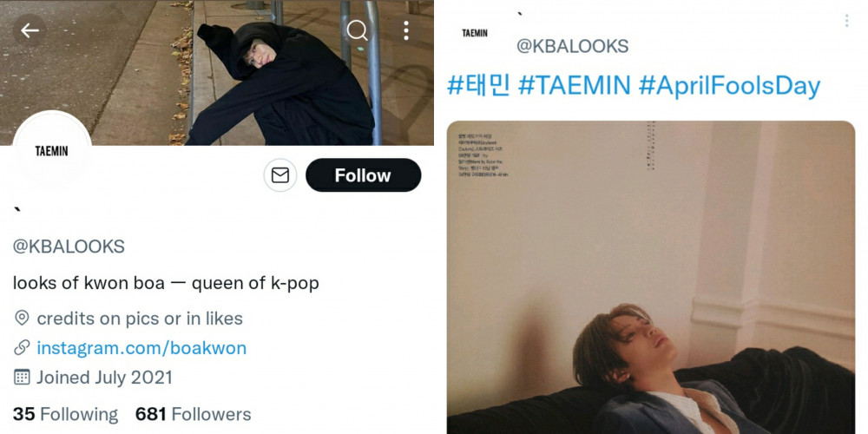Click the small TAEMIN avatar in tweet

pos(475,33)
